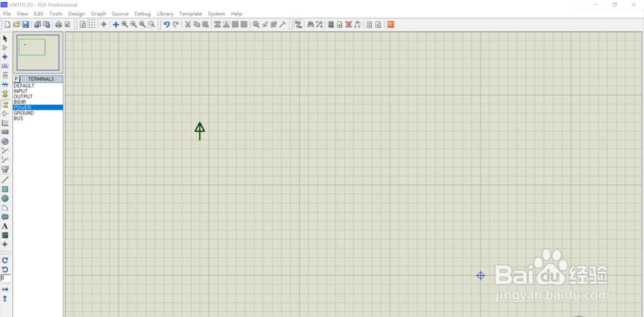
Task: Print the schematic
Action: (59, 24)
